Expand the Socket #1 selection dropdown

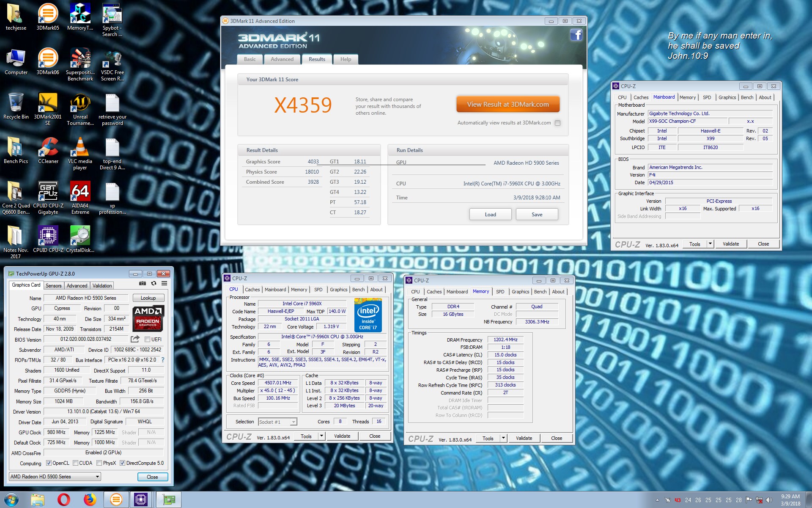click(277, 422)
